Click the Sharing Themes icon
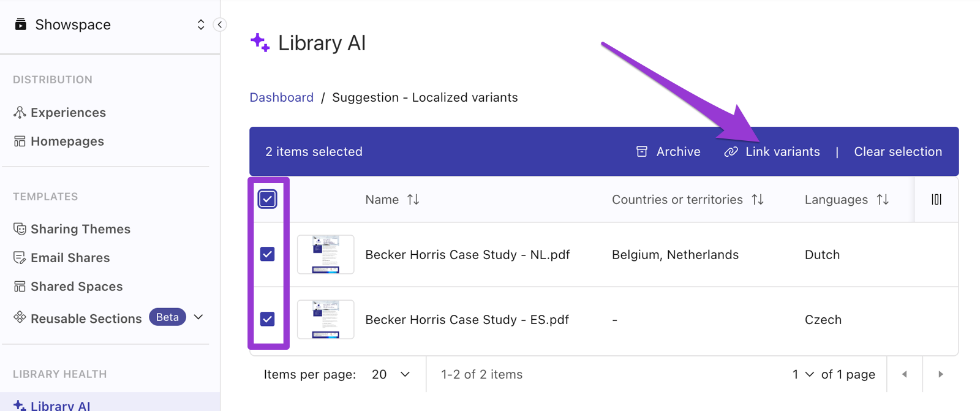Image resolution: width=980 pixels, height=411 pixels. 20,229
